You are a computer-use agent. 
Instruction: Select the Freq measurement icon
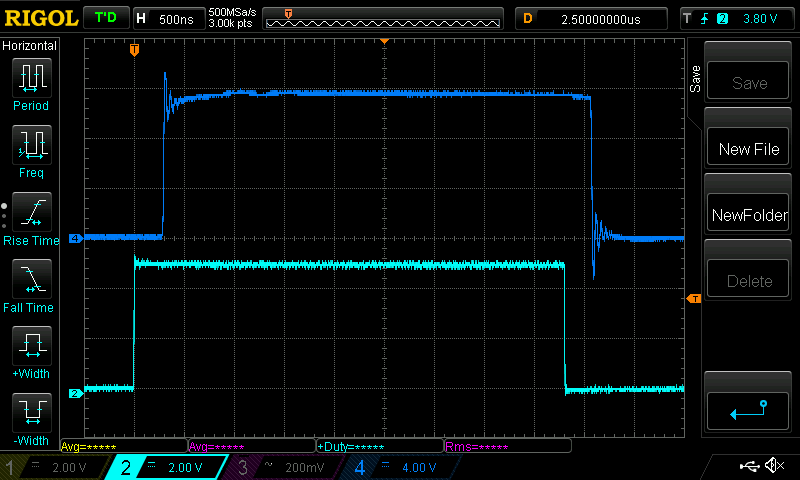point(31,145)
